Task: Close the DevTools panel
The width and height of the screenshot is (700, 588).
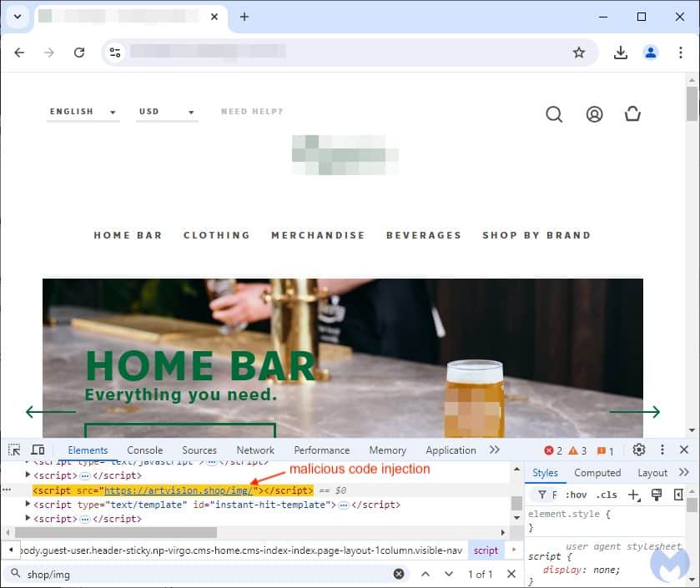Action: [x=684, y=450]
